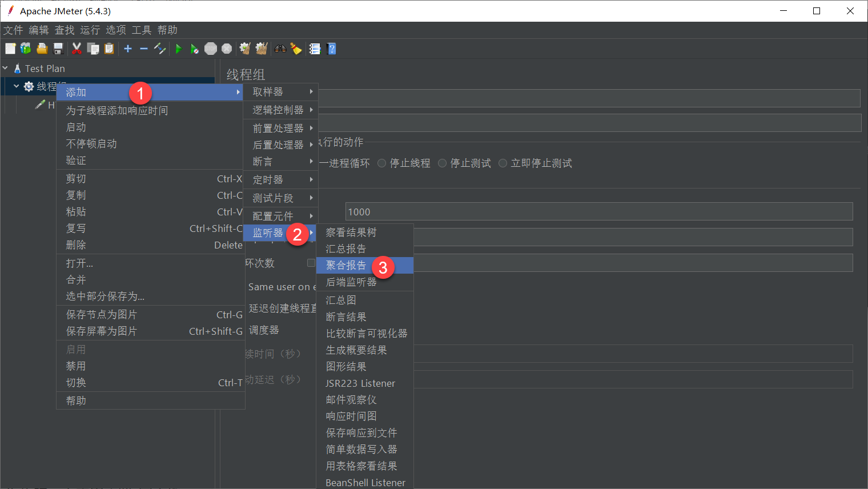This screenshot has width=868, height=489.
Task: Cut with the scissors icon
Action: (77, 49)
